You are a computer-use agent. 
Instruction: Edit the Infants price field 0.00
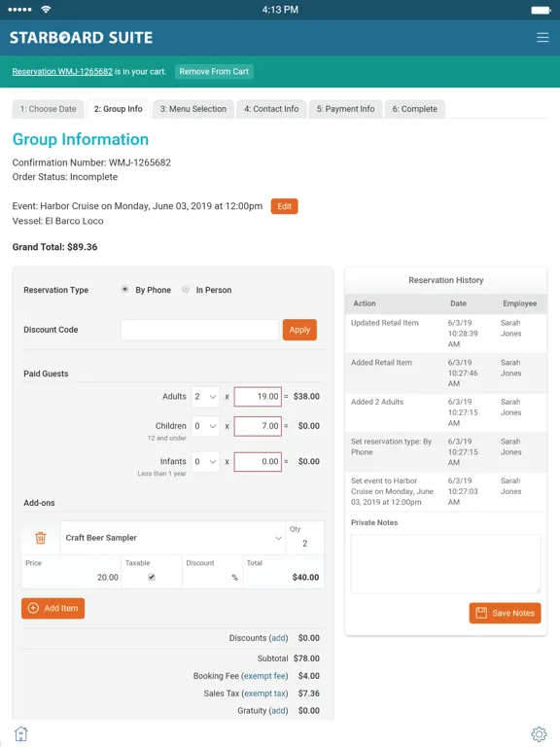[x=258, y=462]
